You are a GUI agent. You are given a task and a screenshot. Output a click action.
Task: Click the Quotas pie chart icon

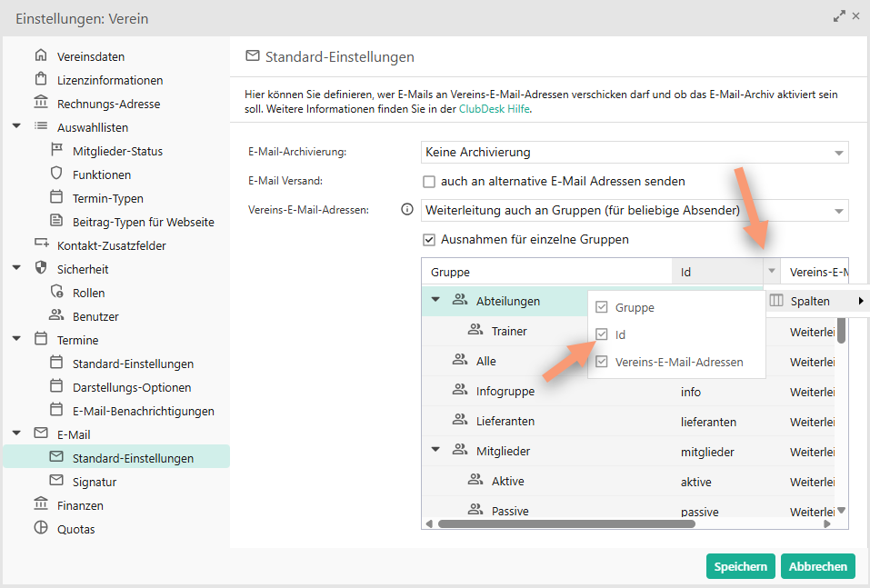41,527
